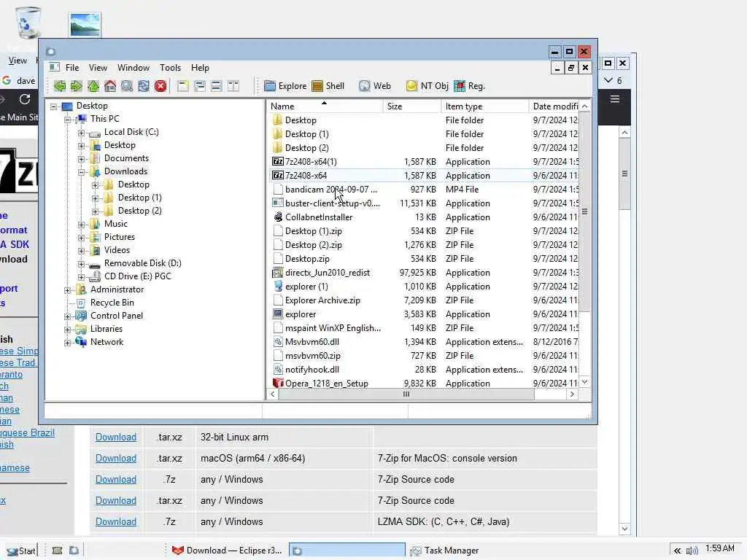Click the tile horizontally toolbar icon

216,86
